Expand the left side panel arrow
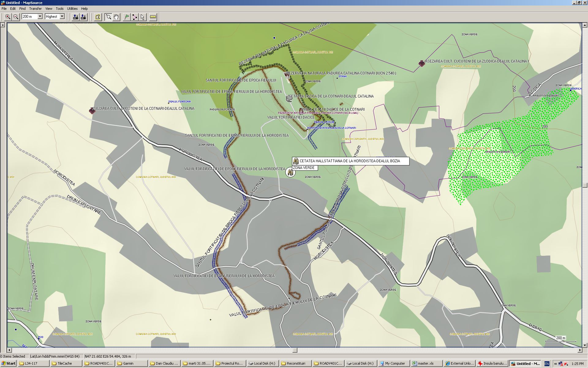 tap(3, 25)
